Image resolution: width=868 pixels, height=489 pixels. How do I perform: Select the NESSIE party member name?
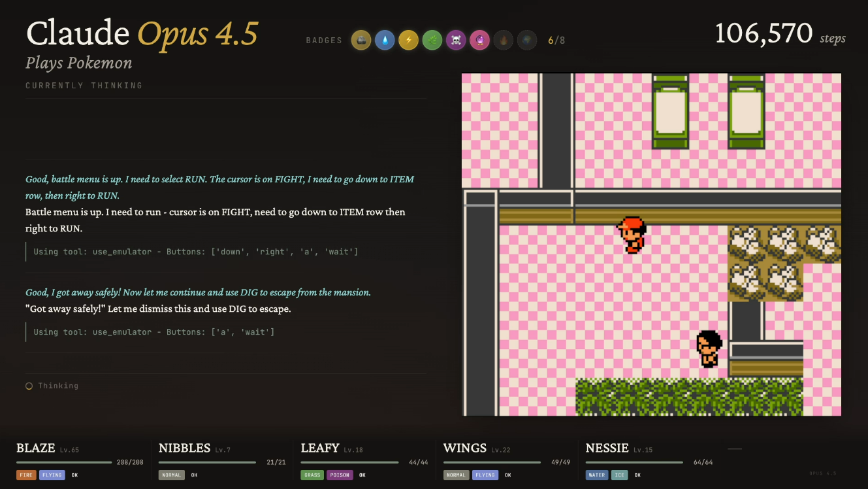[x=607, y=448]
